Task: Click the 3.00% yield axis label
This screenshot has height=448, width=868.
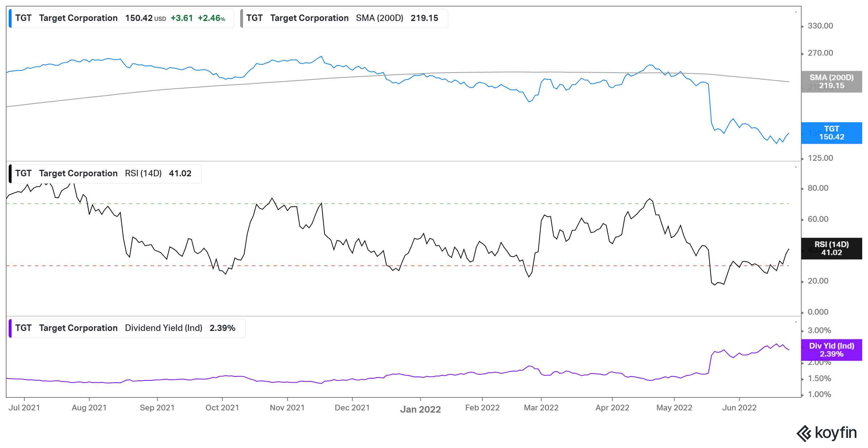Action: 819,331
